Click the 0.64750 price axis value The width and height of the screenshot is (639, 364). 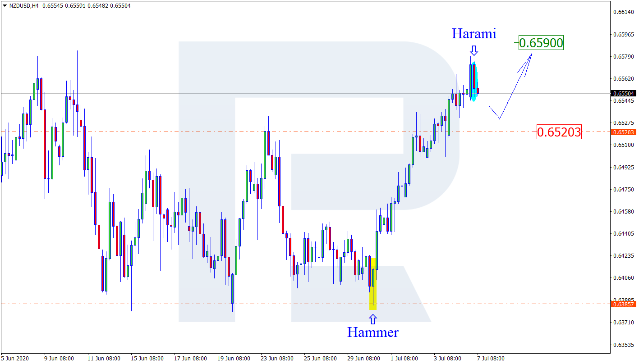coord(624,189)
